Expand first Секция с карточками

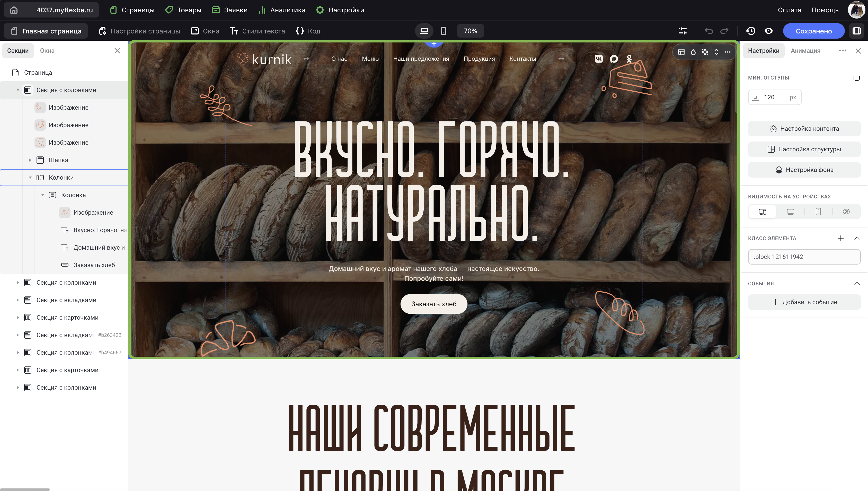18,318
